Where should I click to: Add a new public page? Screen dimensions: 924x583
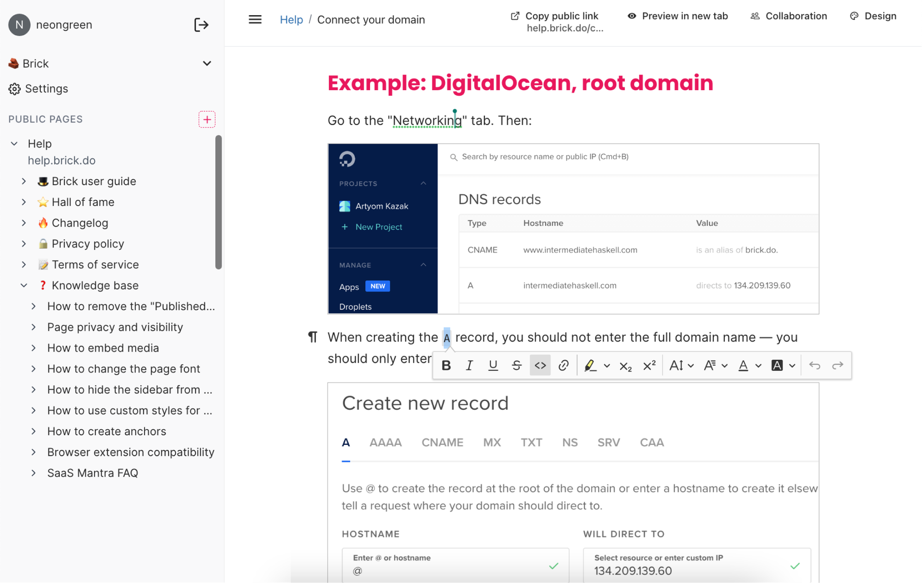(207, 119)
